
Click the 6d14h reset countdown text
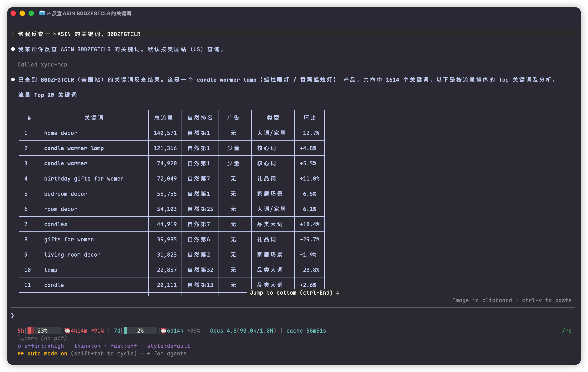click(175, 330)
